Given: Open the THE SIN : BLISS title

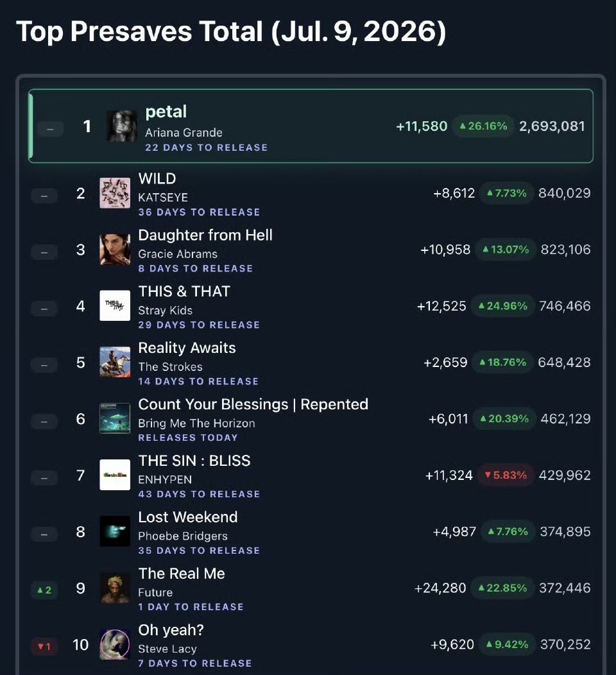Looking at the screenshot, I should pyautogui.click(x=194, y=461).
